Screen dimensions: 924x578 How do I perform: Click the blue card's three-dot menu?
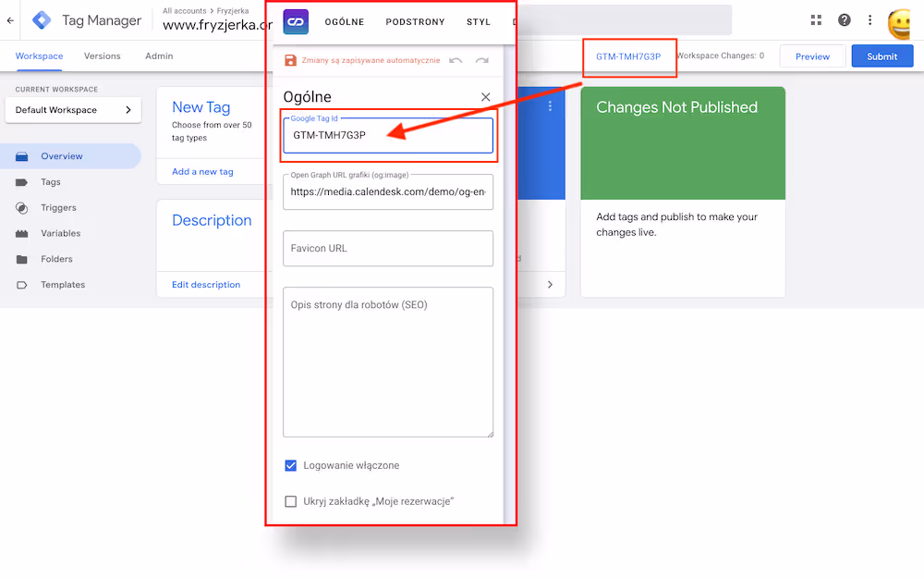[550, 107]
